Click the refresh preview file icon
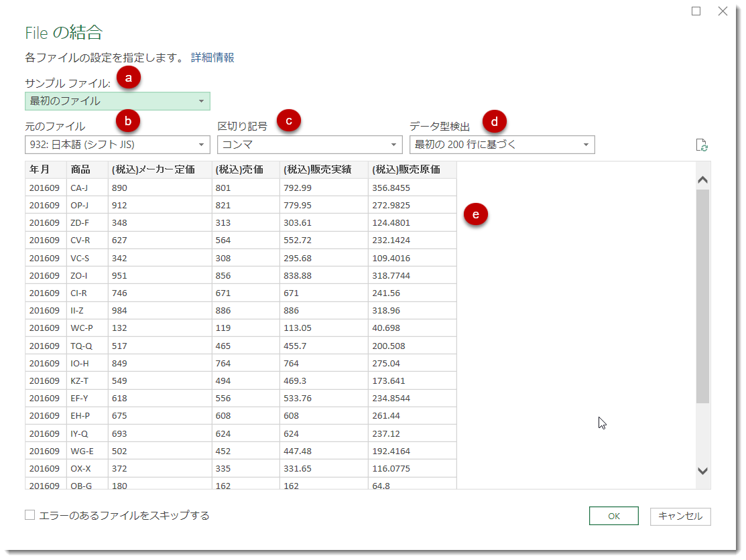The height and width of the screenshot is (560, 746). [x=702, y=145]
